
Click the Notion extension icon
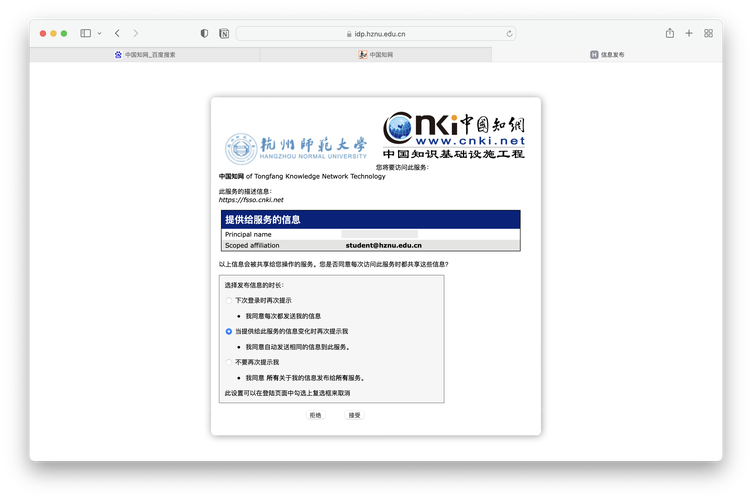[x=224, y=34]
